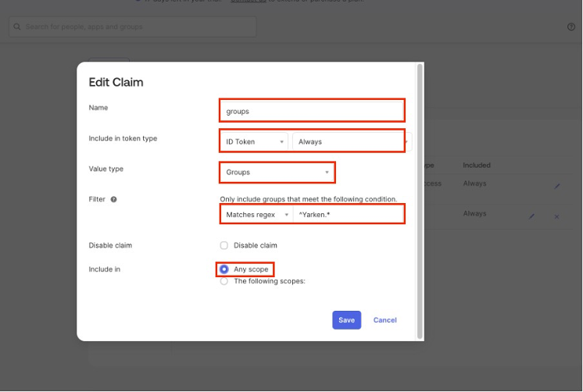The width and height of the screenshot is (583, 392).
Task: Click the Include in token type label
Action: tap(123, 138)
